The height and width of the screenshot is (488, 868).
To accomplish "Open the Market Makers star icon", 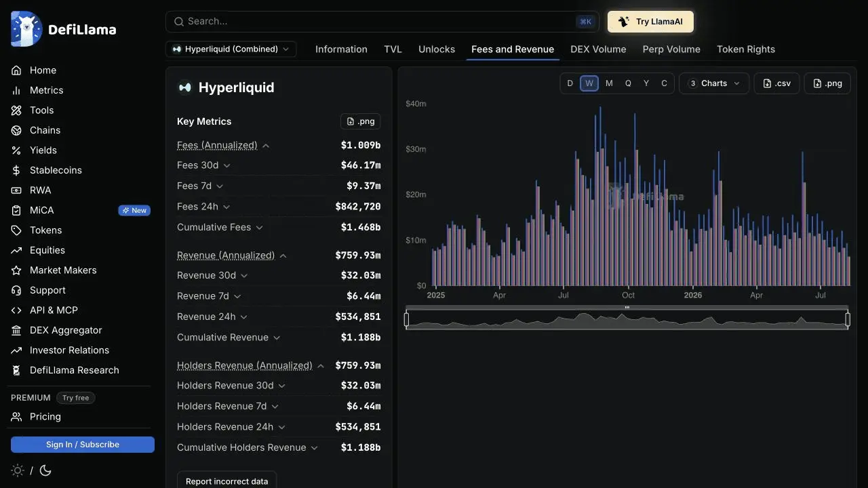I will point(16,270).
